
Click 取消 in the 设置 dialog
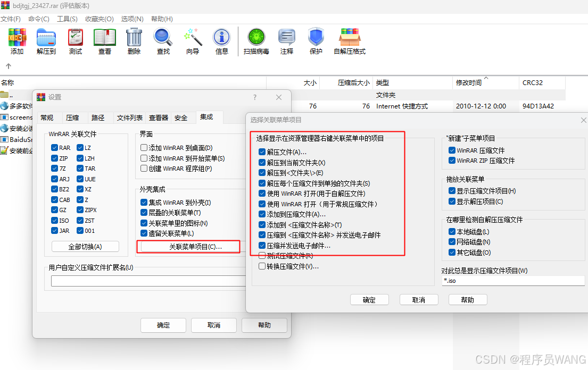pos(214,325)
